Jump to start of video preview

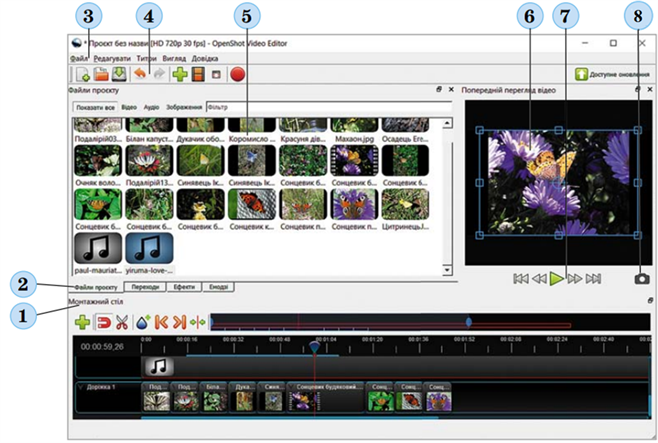point(520,279)
